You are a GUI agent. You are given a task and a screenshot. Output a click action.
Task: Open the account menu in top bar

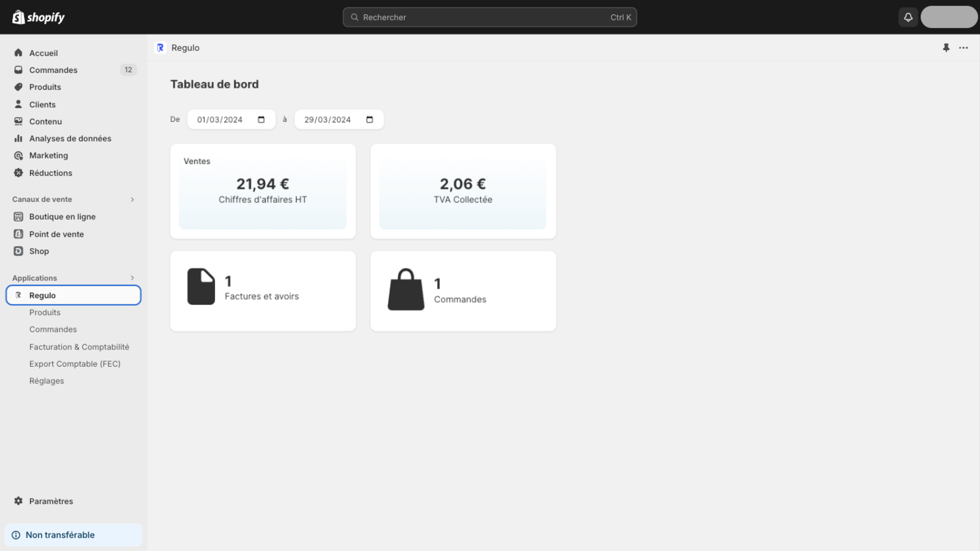pyautogui.click(x=949, y=17)
